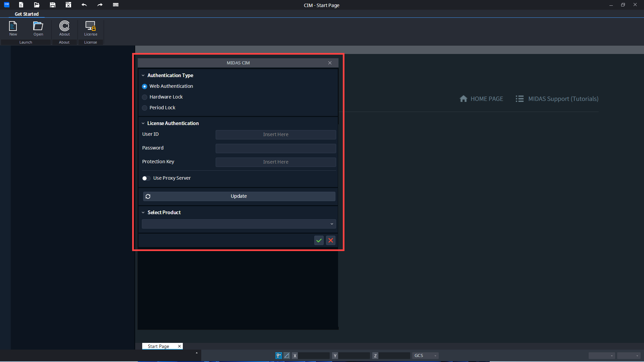Click the redo arrow icon

click(x=100, y=5)
